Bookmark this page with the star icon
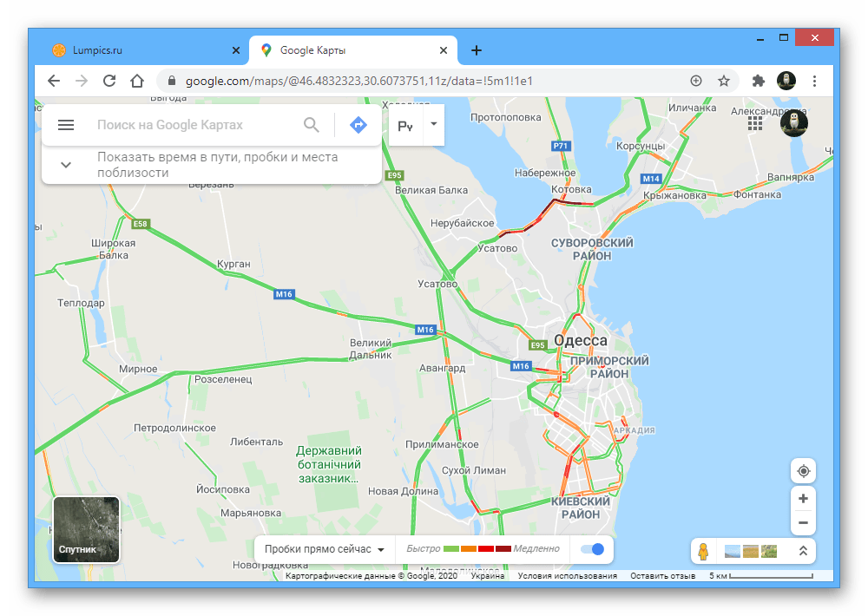Screen dimensions: 868x616 point(724,82)
